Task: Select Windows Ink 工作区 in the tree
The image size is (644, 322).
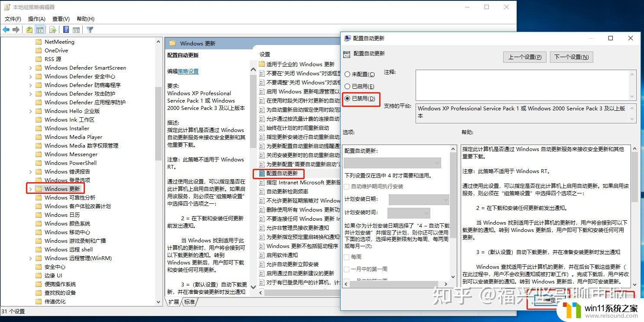Action: pyautogui.click(x=69, y=120)
